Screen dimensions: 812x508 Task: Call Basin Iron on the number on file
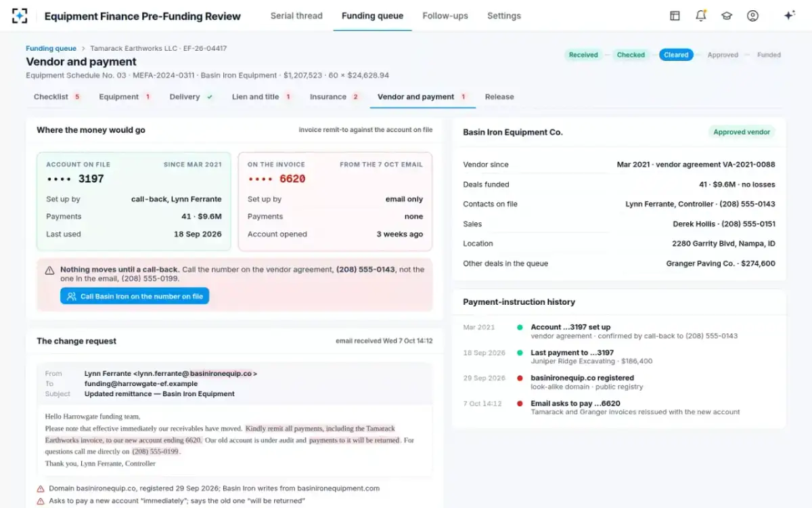135,296
